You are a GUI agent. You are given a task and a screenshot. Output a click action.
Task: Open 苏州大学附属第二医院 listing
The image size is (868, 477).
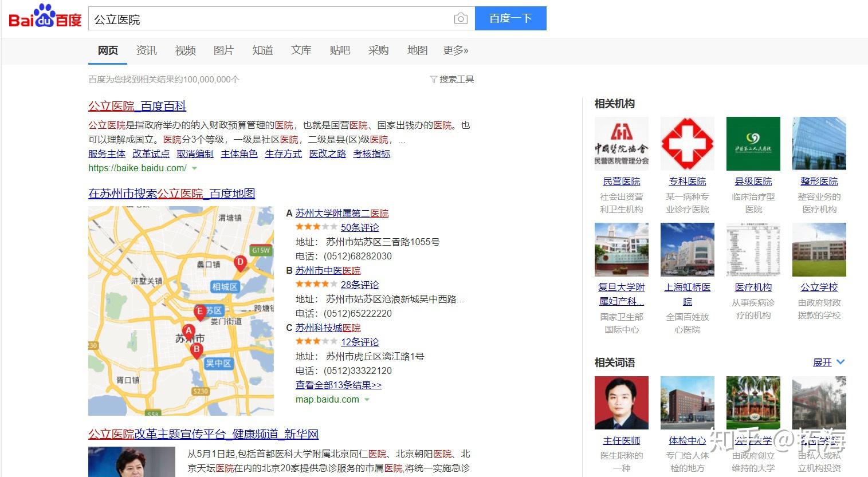coord(342,213)
